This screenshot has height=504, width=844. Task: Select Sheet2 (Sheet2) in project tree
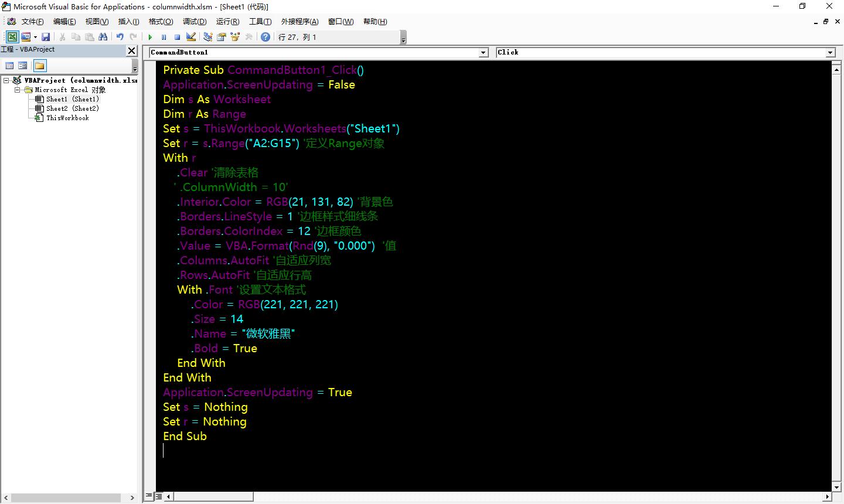pyautogui.click(x=72, y=108)
